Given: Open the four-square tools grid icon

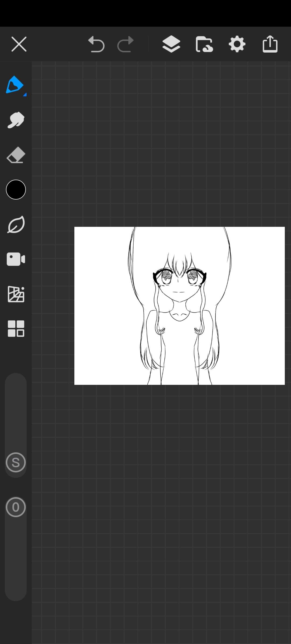Looking at the screenshot, I should coord(16,329).
